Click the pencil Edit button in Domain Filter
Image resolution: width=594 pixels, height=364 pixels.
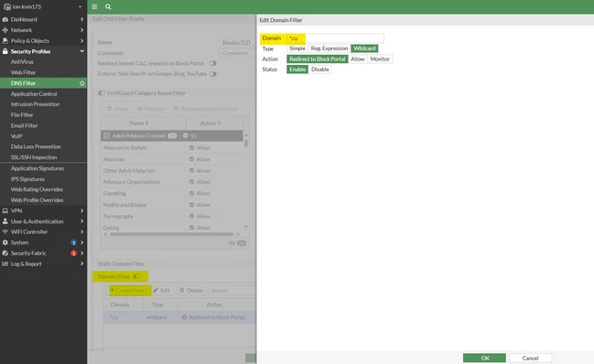[x=162, y=291]
